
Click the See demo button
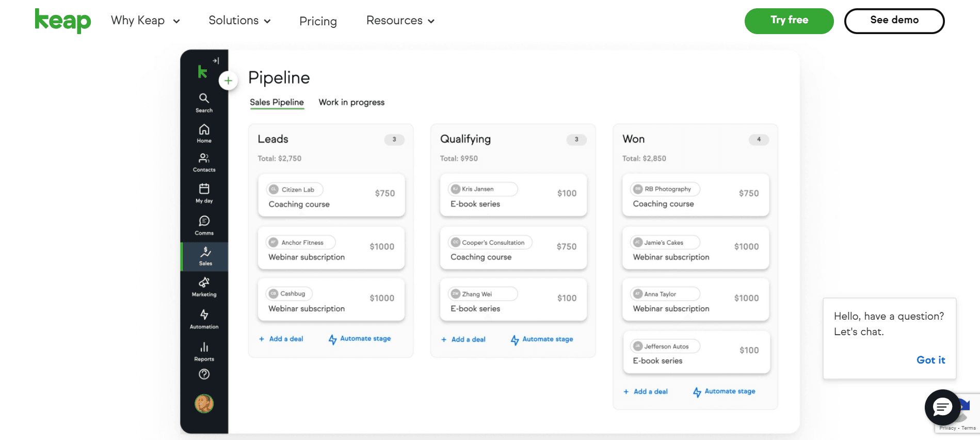point(894,21)
